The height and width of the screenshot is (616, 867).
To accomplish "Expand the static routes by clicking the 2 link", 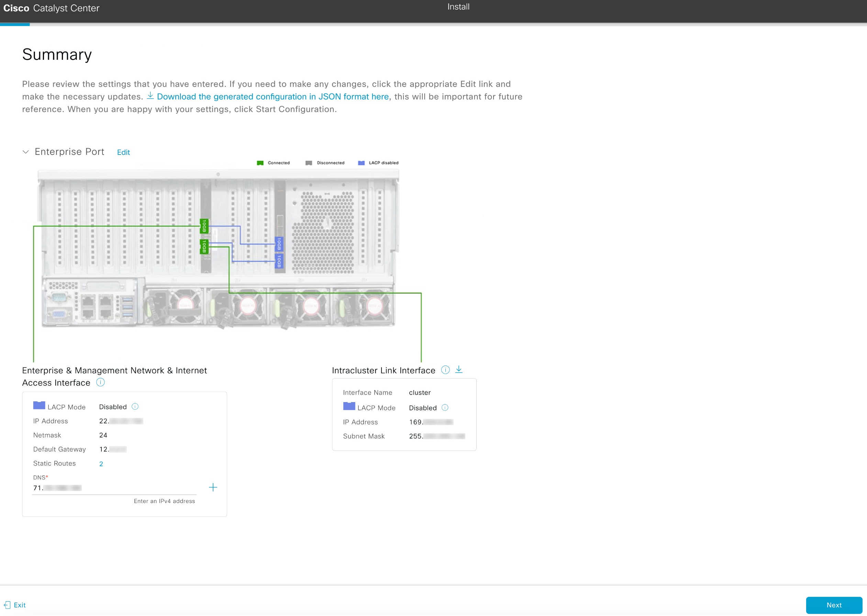I will click(101, 464).
